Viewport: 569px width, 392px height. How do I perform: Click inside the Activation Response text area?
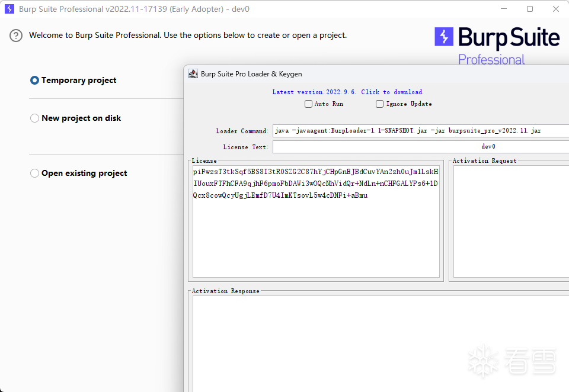[x=381, y=344]
